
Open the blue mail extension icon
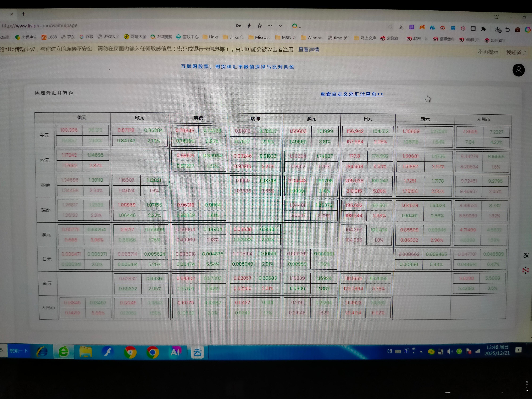(453, 28)
